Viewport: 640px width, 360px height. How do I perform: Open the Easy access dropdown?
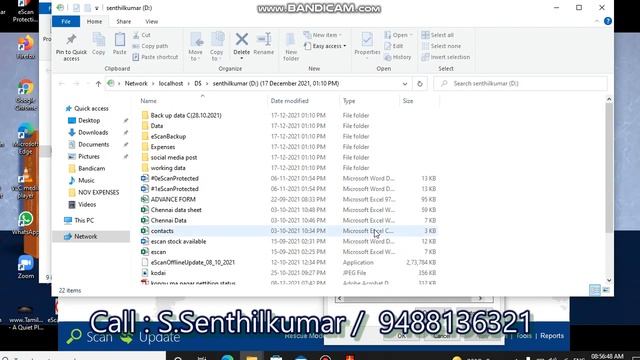(325, 46)
